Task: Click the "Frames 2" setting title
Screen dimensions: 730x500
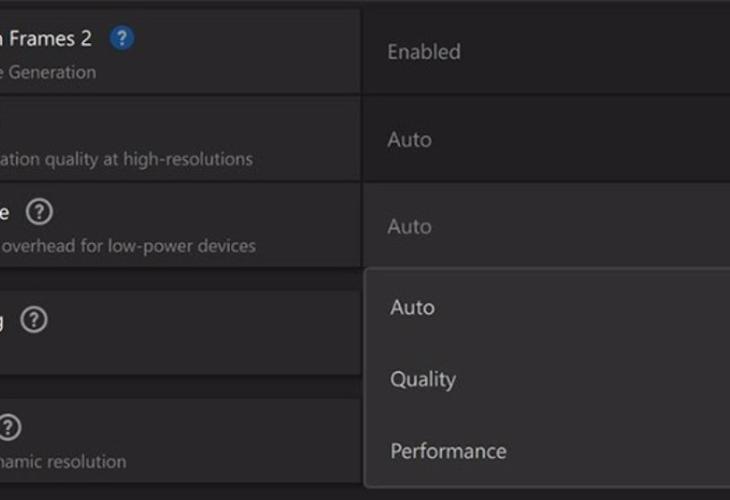Action: point(50,38)
